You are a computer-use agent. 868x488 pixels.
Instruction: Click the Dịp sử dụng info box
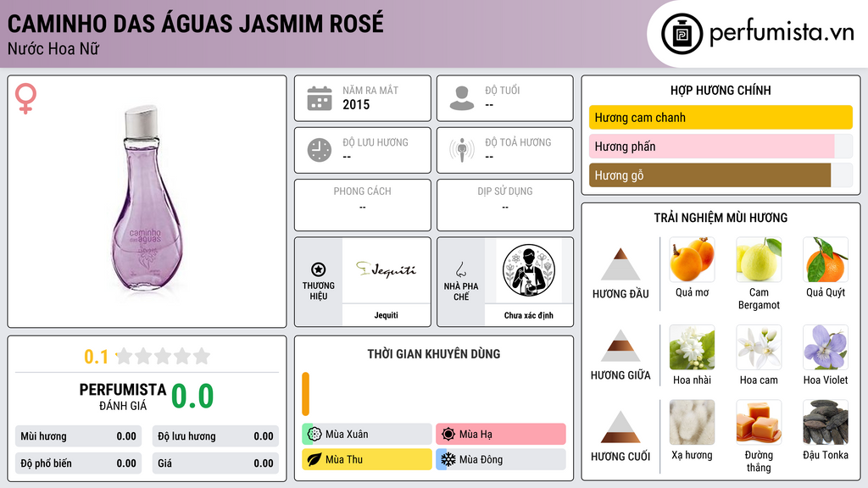click(x=505, y=205)
